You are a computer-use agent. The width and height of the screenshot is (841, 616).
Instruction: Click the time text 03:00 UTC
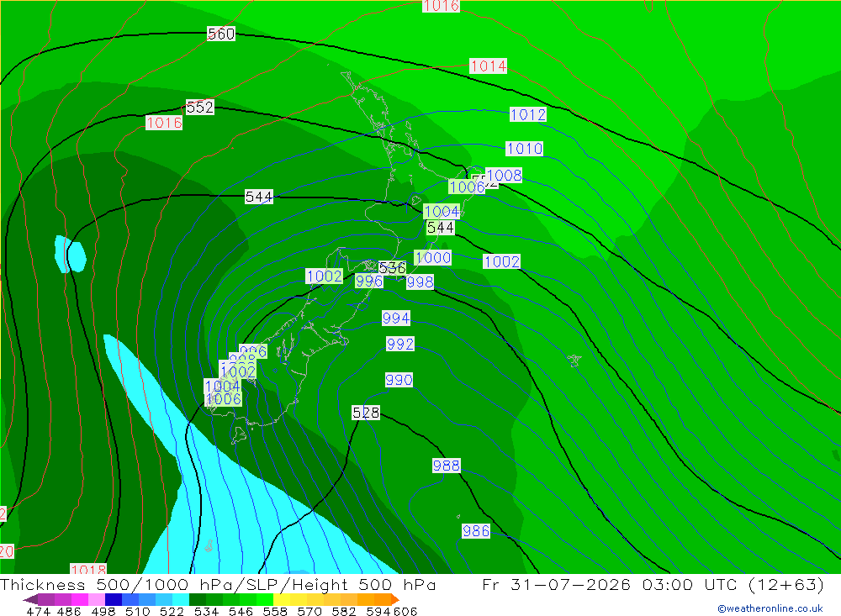tap(691, 584)
